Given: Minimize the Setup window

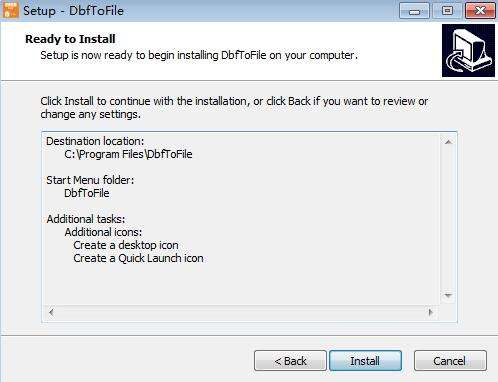Looking at the screenshot, I should pos(414,11).
